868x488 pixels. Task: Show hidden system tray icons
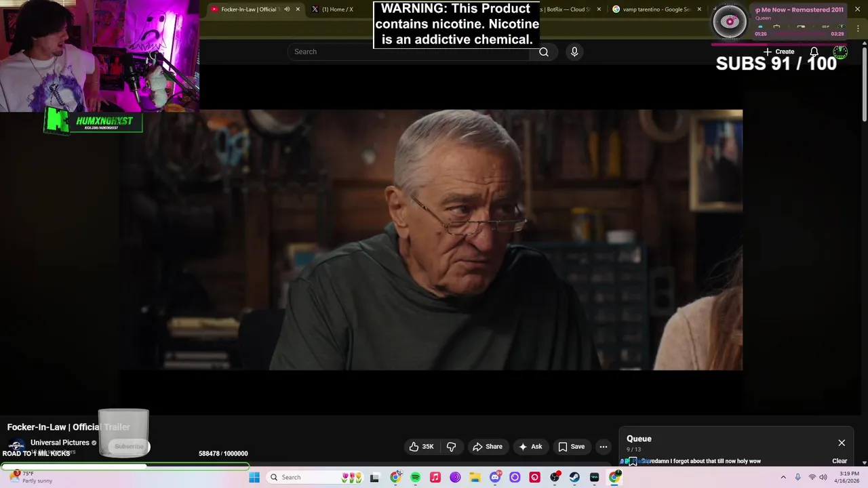point(783,477)
